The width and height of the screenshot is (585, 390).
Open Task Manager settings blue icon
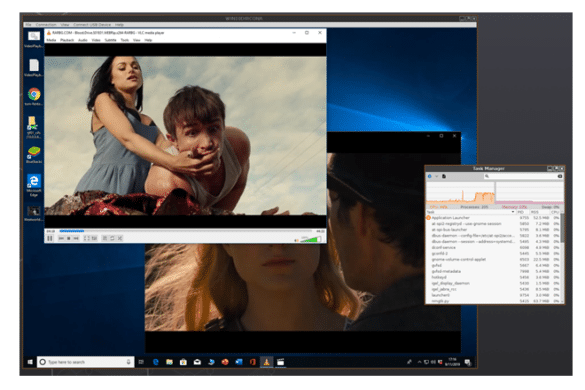pyautogui.click(x=430, y=176)
